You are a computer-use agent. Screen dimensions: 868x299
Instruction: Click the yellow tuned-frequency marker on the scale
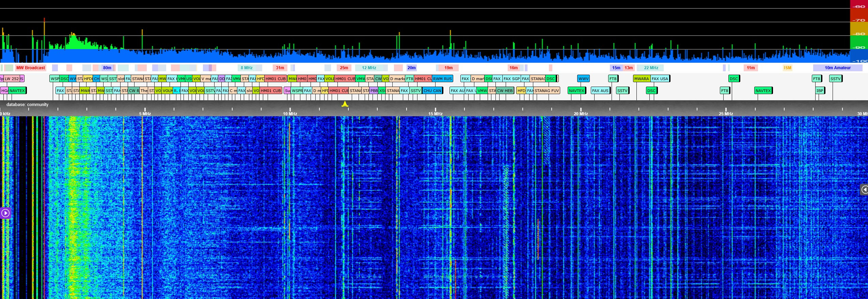click(x=345, y=104)
